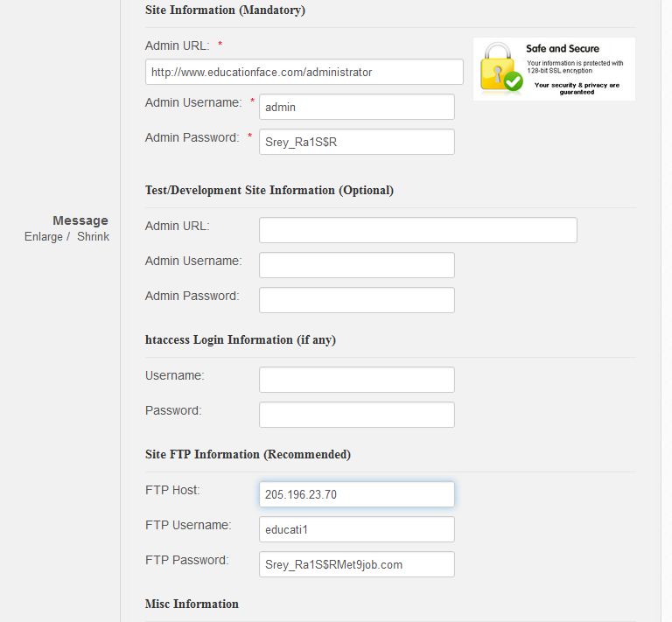Click the 'Test/Development Site Information (Optional)' heading
This screenshot has width=672, height=622.
269,190
